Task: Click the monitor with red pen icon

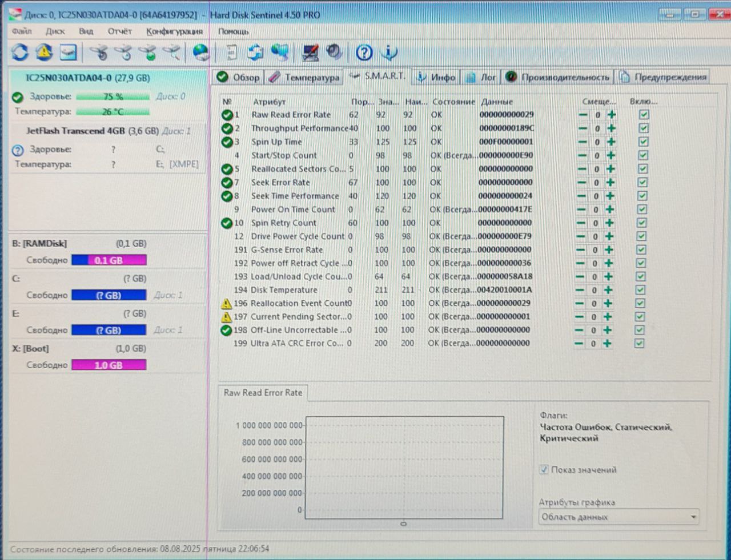Action: [x=310, y=53]
